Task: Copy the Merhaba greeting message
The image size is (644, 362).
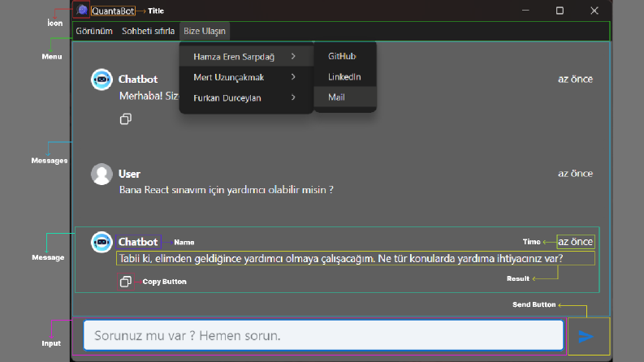Action: click(126, 119)
